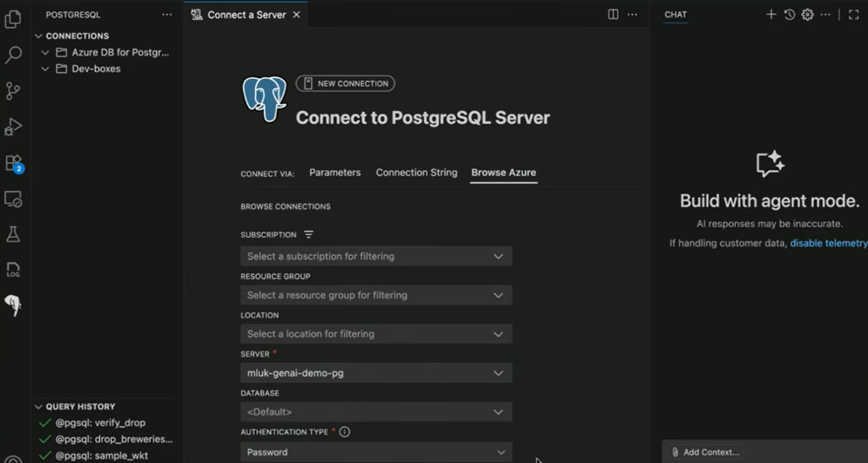Open the Explorer view in activity bar
Viewport: 868px width, 463px height.
click(x=13, y=20)
